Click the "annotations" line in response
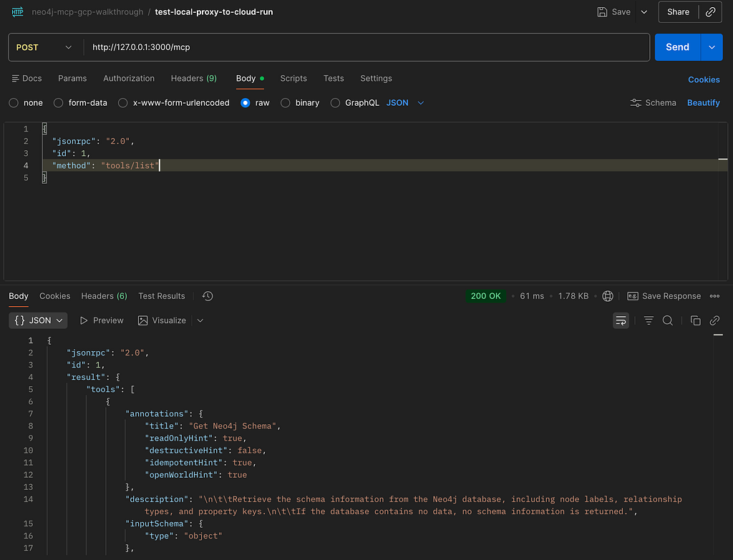This screenshot has height=560, width=733. 164,414
